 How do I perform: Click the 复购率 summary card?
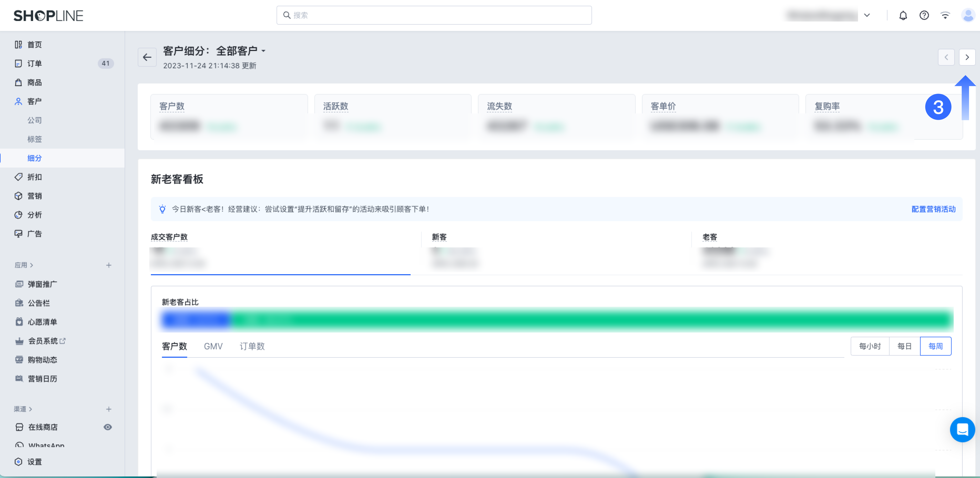[884, 117]
